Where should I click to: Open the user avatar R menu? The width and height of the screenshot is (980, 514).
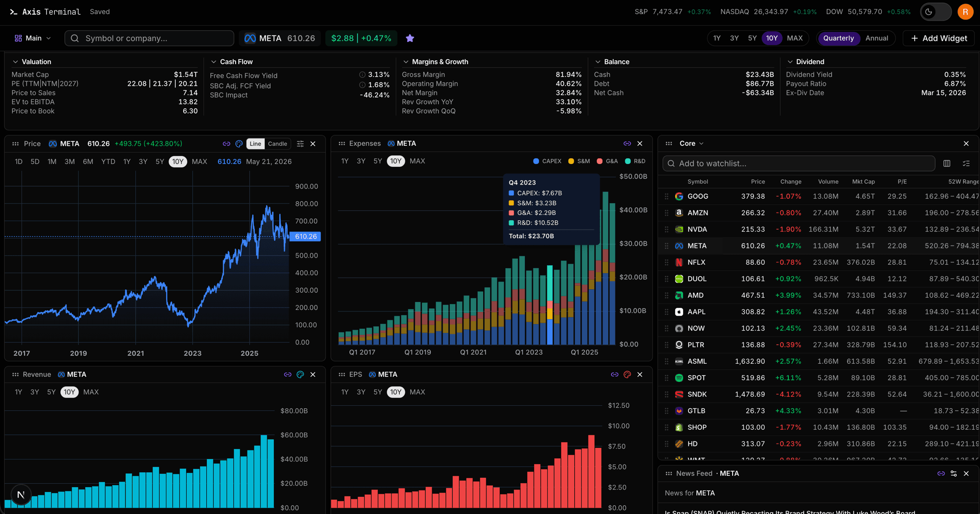pos(965,12)
